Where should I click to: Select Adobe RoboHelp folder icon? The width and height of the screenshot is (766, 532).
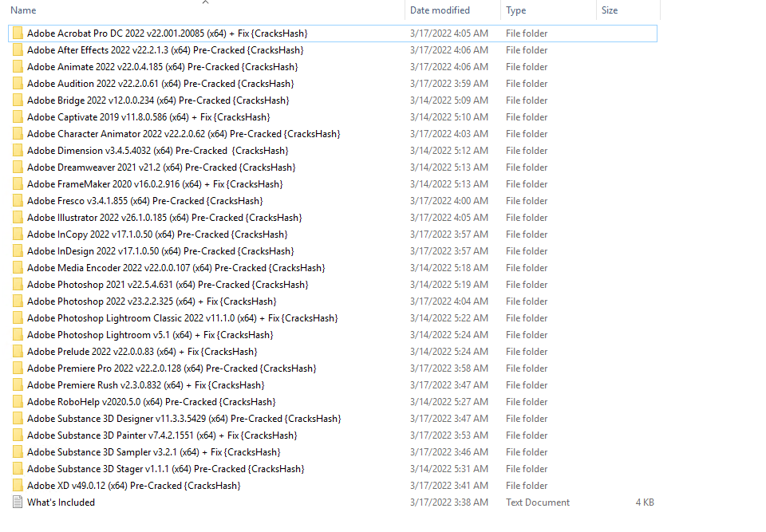[18, 401]
